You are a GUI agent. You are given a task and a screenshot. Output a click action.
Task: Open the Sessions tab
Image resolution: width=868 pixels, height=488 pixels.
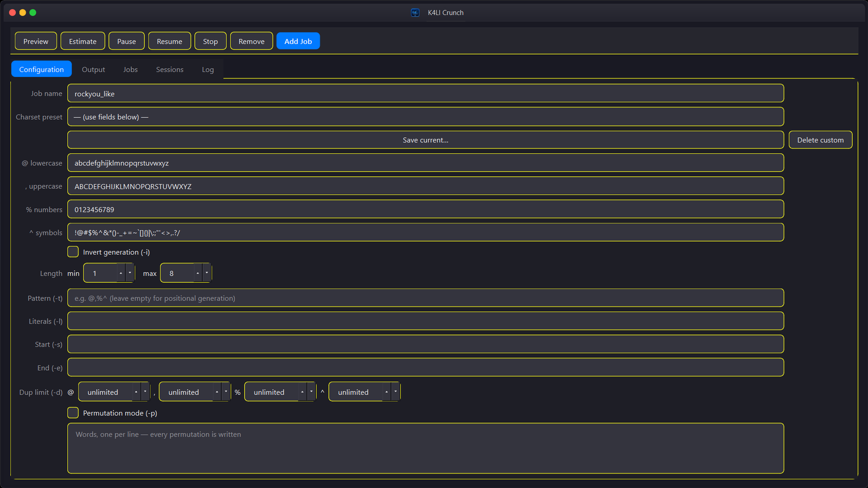tap(170, 69)
